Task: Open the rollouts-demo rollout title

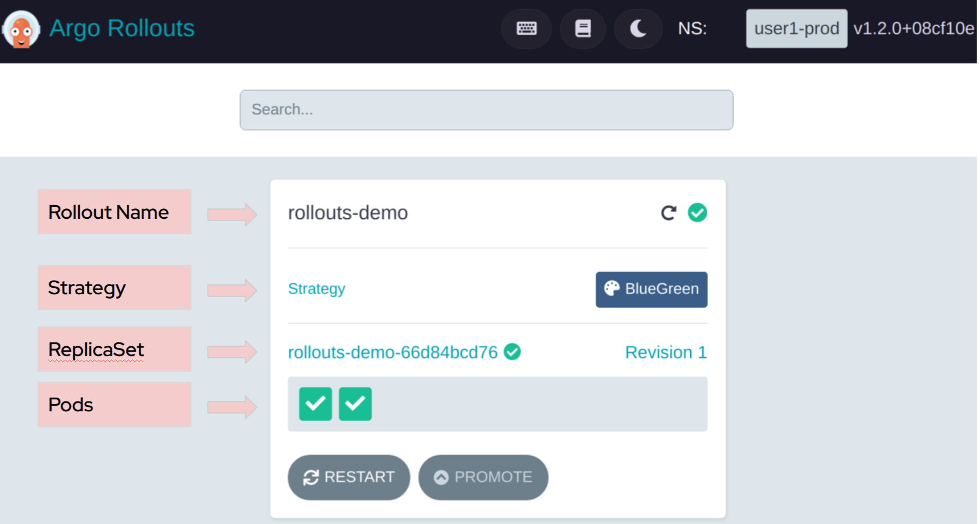Action: 348,213
